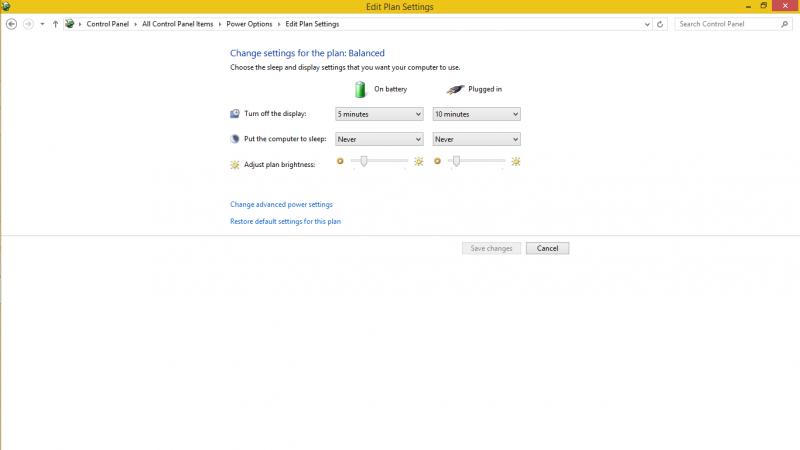Viewport: 800px width, 450px height.
Task: Click the 'Plugged in' column label
Action: (485, 89)
